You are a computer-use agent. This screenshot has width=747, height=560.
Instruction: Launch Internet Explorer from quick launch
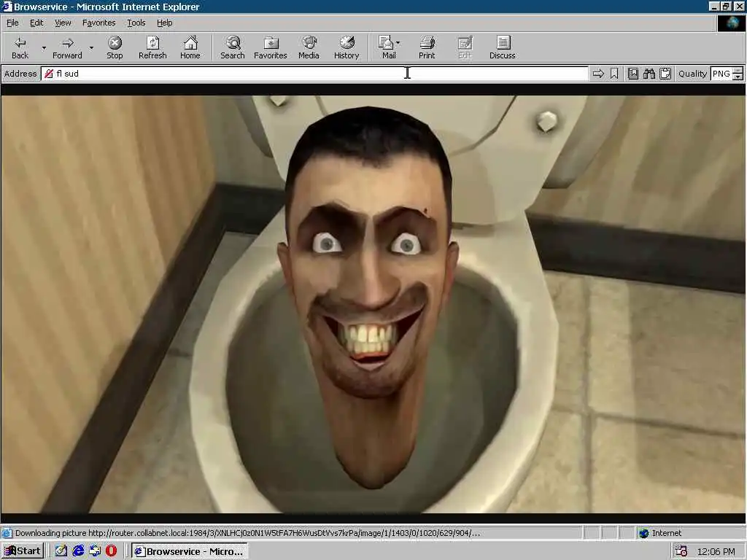point(78,551)
